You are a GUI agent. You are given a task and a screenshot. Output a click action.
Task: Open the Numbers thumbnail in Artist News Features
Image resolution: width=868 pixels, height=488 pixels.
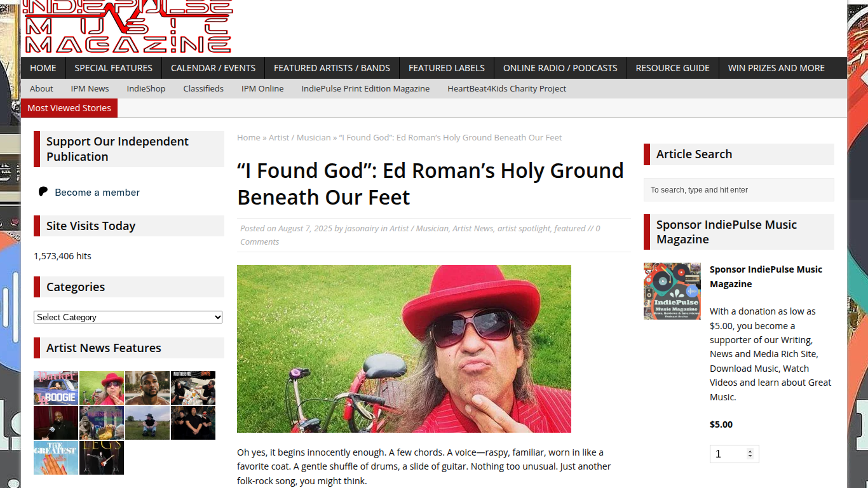coord(193,388)
